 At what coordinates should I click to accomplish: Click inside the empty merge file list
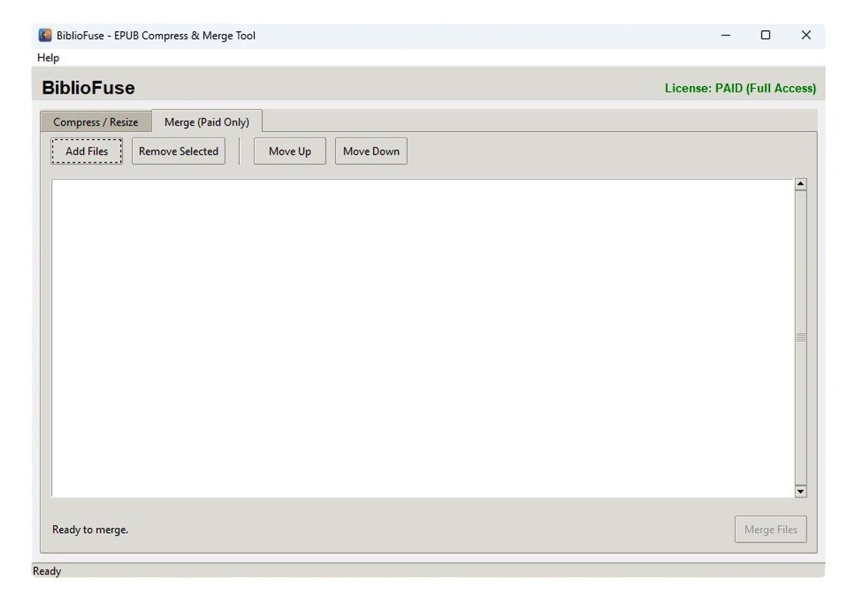(422, 338)
